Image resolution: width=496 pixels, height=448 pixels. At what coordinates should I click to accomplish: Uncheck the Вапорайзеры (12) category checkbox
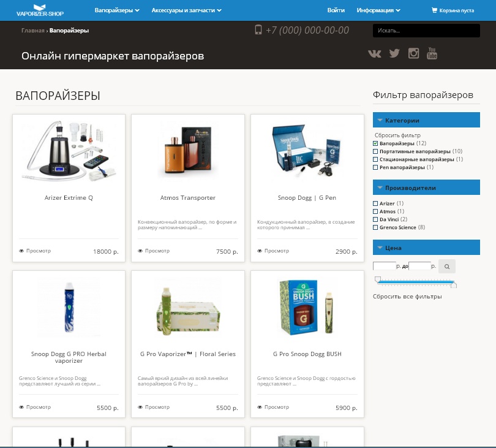coord(375,143)
